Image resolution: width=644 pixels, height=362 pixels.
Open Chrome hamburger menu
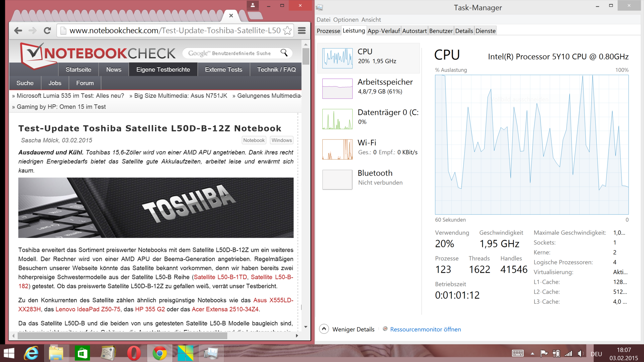pyautogui.click(x=302, y=31)
